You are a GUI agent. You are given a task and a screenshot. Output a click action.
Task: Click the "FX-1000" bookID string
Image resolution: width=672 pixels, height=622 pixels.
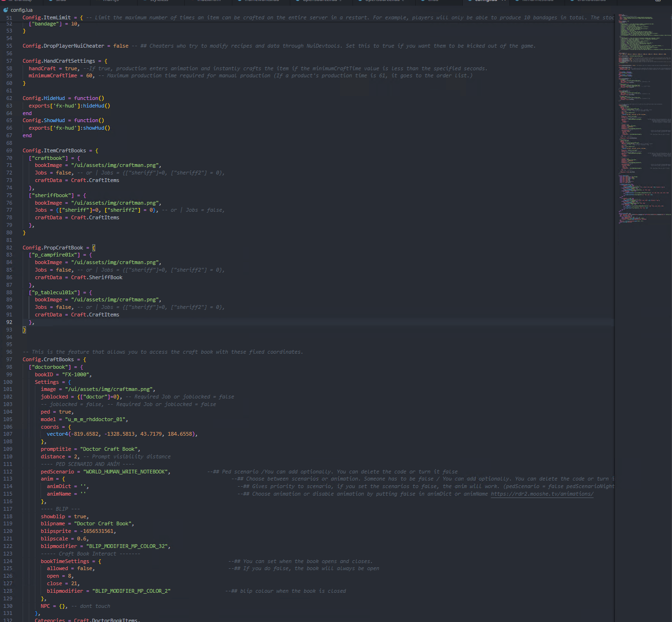point(76,375)
